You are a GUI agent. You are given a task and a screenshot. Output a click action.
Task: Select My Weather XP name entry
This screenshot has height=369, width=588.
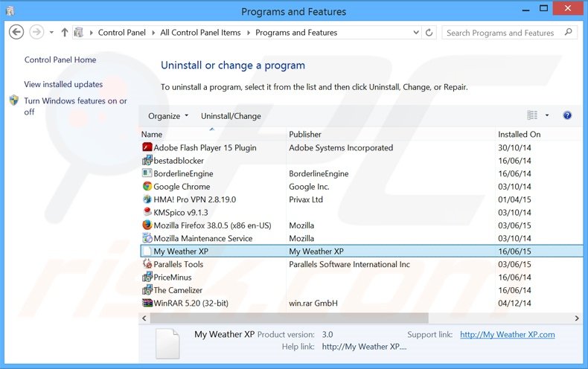pyautogui.click(x=181, y=251)
